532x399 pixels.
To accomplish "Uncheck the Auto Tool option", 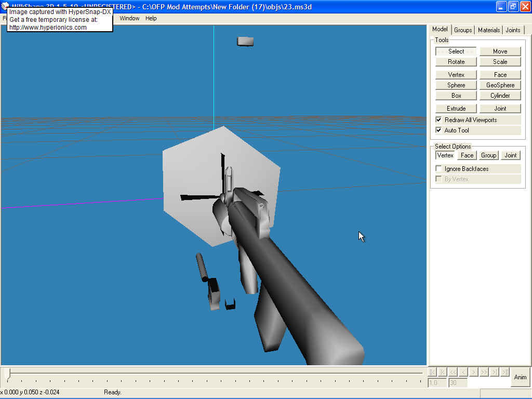I will pos(439,130).
